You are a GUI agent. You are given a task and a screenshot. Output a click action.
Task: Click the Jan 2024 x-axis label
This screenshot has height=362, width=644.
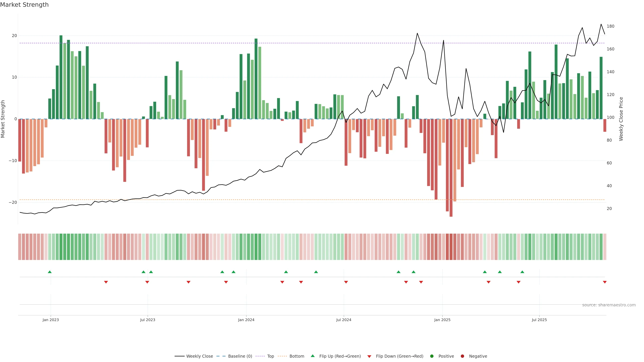(246, 320)
